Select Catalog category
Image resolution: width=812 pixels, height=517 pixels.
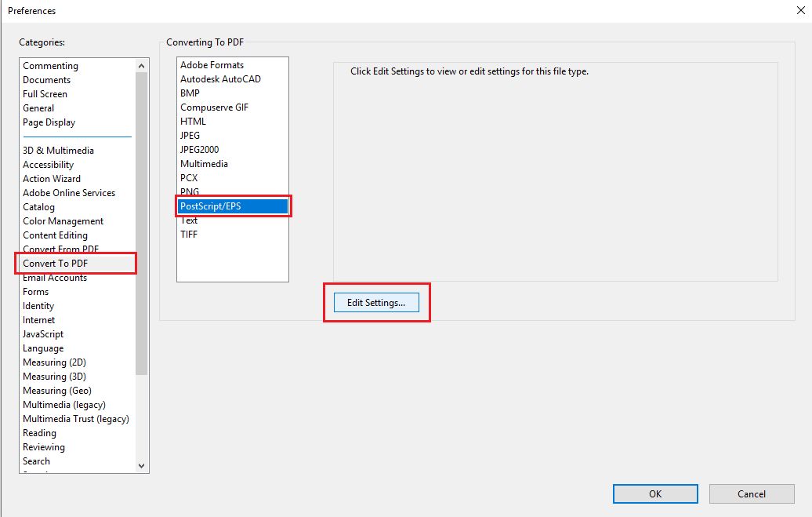click(39, 207)
